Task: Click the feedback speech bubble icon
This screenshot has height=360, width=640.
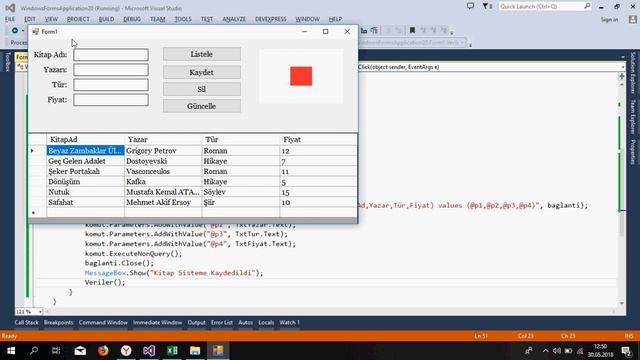Action: coord(470,6)
